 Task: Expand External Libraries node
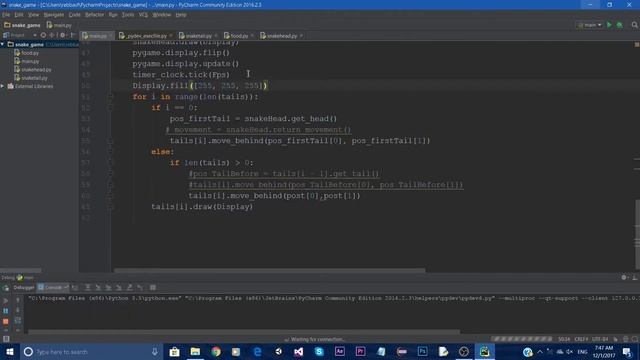pos(3,86)
